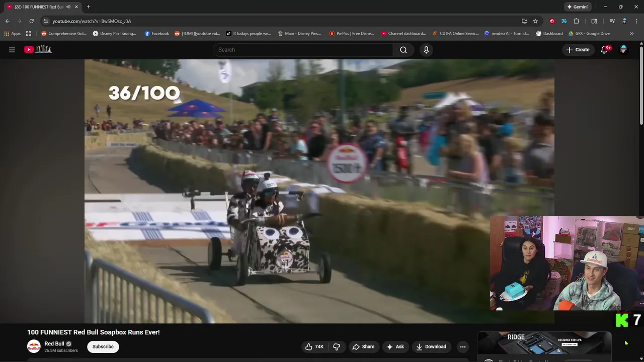This screenshot has height=362, width=644.
Task: Dislike the video with thumbs down
Action: (337, 346)
